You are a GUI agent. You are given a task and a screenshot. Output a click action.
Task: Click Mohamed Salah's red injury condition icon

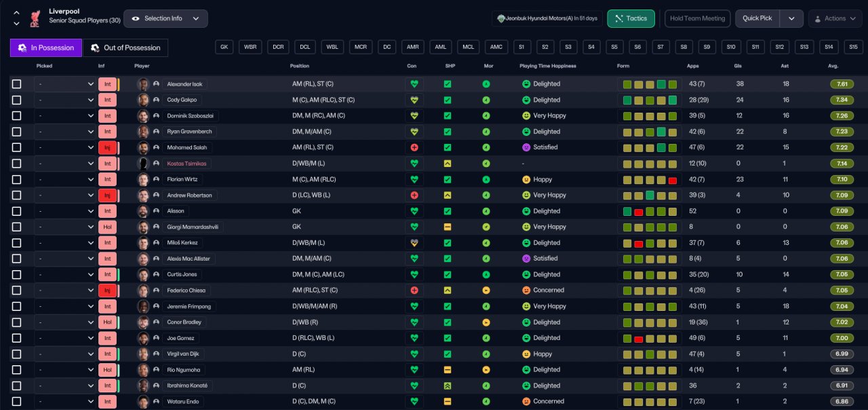point(414,147)
